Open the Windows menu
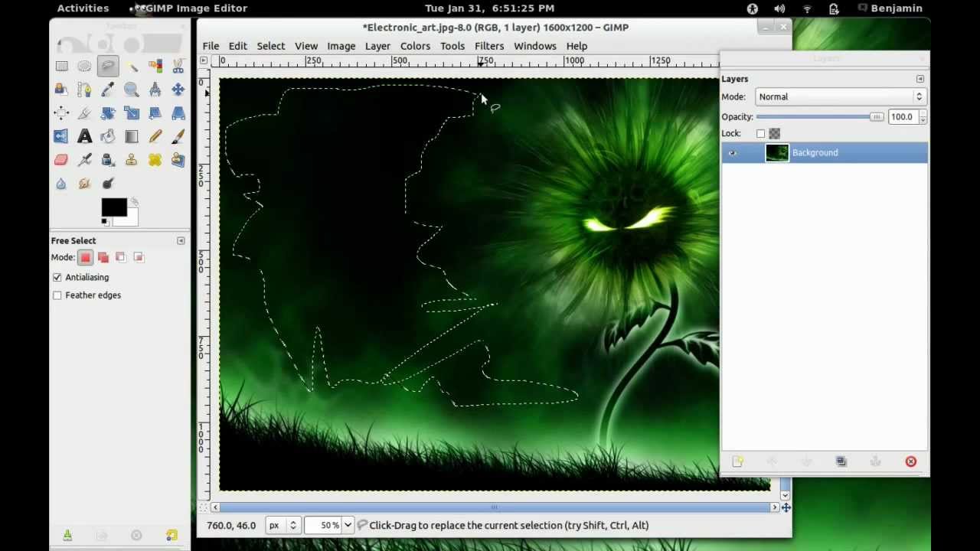The width and height of the screenshot is (980, 551). [x=535, y=46]
